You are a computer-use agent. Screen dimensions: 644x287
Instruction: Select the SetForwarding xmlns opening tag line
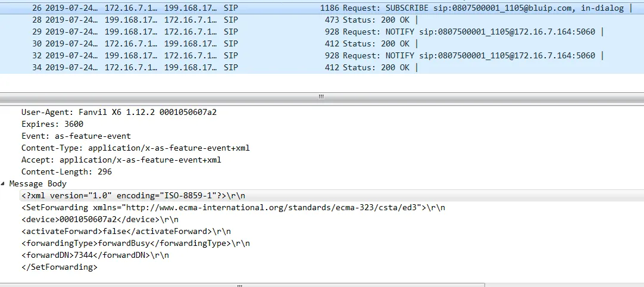(x=233, y=207)
